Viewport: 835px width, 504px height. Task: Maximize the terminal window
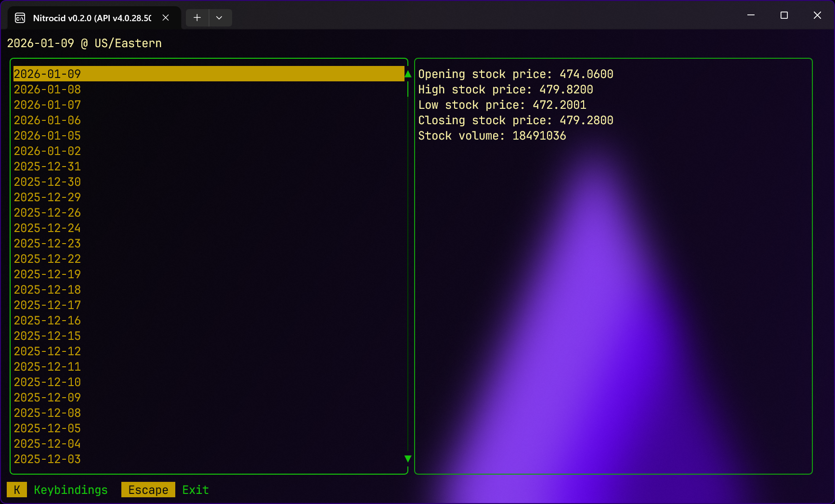click(x=784, y=15)
